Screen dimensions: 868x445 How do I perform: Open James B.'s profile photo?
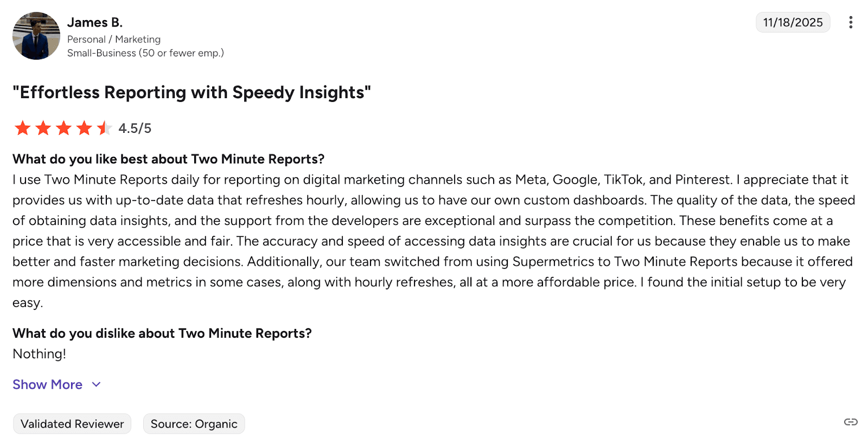click(36, 36)
